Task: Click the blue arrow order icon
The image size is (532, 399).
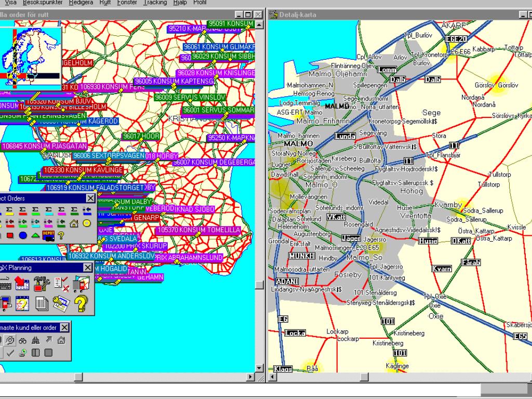Action: [87, 211]
